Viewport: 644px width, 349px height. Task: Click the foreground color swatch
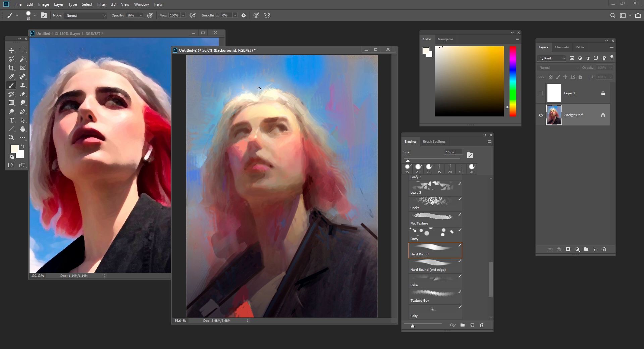14,149
